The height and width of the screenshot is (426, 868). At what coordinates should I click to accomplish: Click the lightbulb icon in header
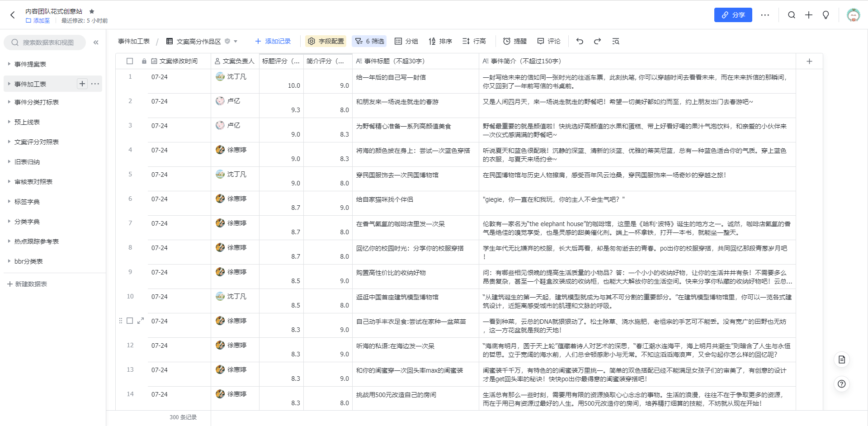[826, 15]
